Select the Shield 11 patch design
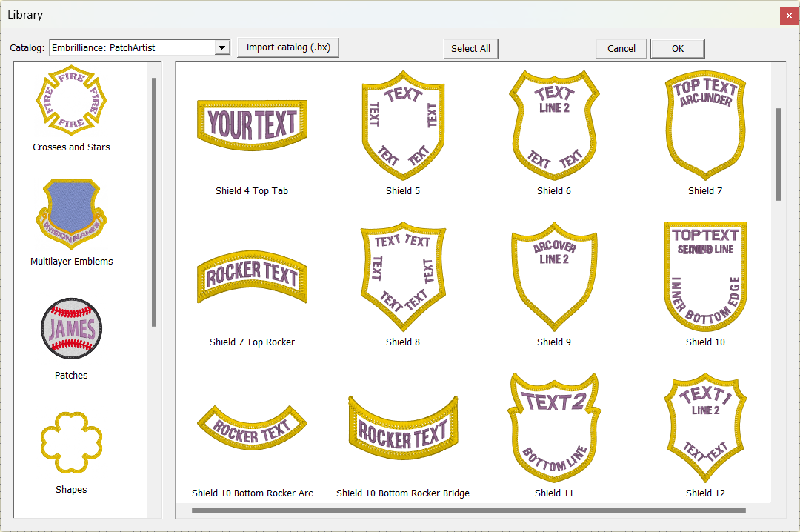 tap(554, 427)
